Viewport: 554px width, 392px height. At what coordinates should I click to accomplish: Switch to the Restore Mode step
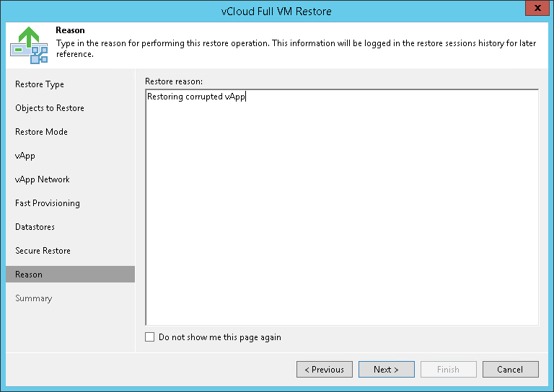[x=41, y=132]
